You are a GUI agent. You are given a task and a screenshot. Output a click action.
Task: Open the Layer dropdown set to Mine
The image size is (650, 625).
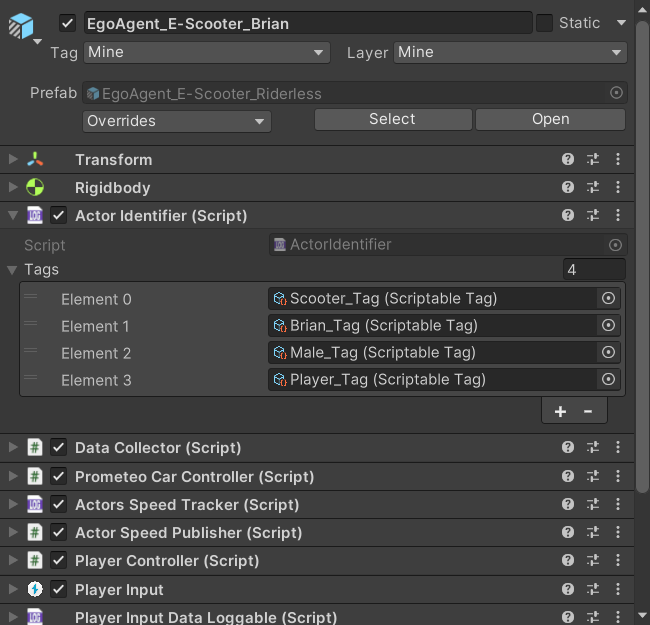click(510, 53)
